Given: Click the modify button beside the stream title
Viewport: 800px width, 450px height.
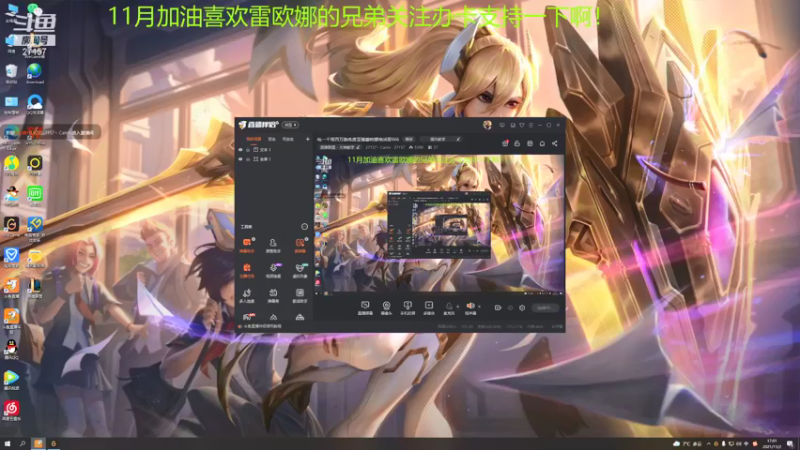Looking at the screenshot, I should 409,139.
